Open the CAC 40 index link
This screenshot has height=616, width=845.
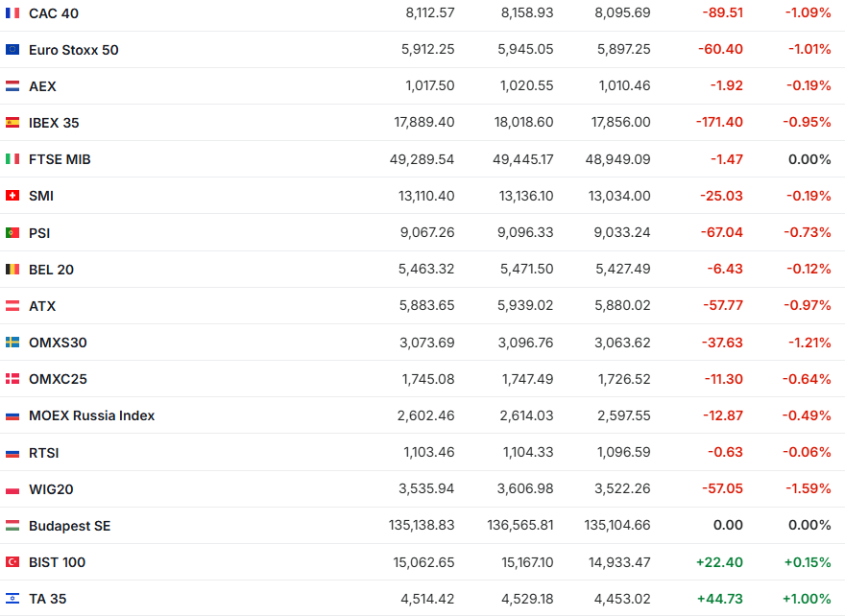click(54, 13)
